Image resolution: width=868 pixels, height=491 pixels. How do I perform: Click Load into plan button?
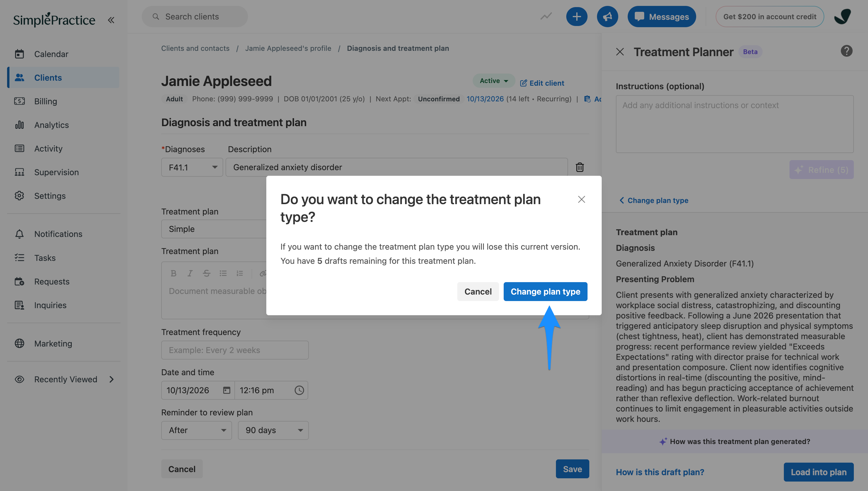(x=818, y=472)
